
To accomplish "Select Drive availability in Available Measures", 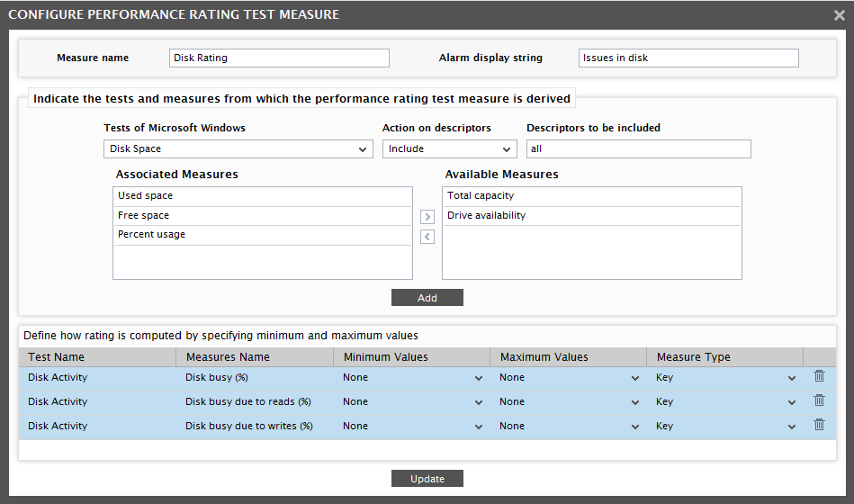I will (x=592, y=216).
